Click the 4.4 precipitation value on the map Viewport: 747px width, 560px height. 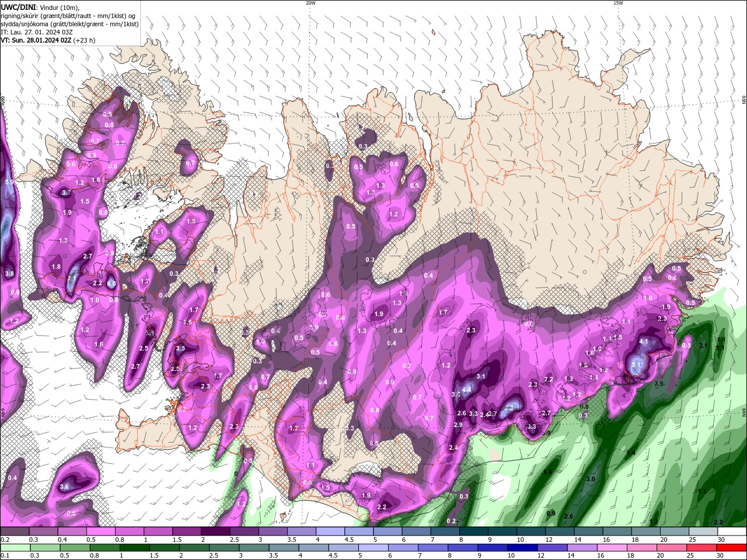pyautogui.click(x=467, y=390)
